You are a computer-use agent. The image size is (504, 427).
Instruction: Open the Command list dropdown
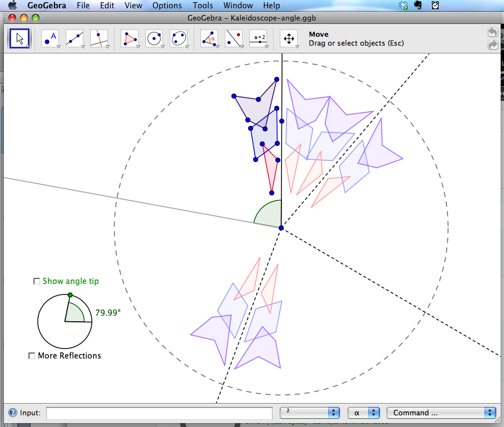(441, 413)
